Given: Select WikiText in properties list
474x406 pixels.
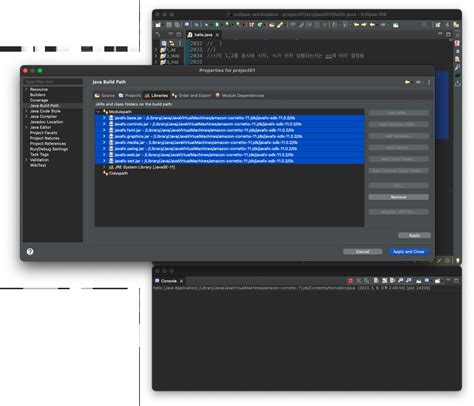Looking at the screenshot, I should [x=38, y=165].
